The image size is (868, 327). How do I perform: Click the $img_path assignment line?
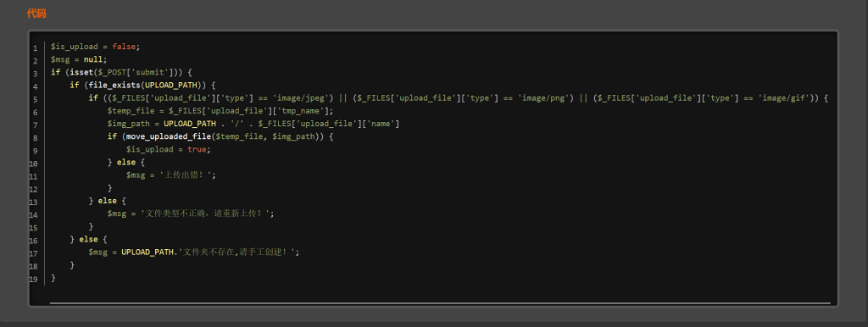click(x=253, y=124)
